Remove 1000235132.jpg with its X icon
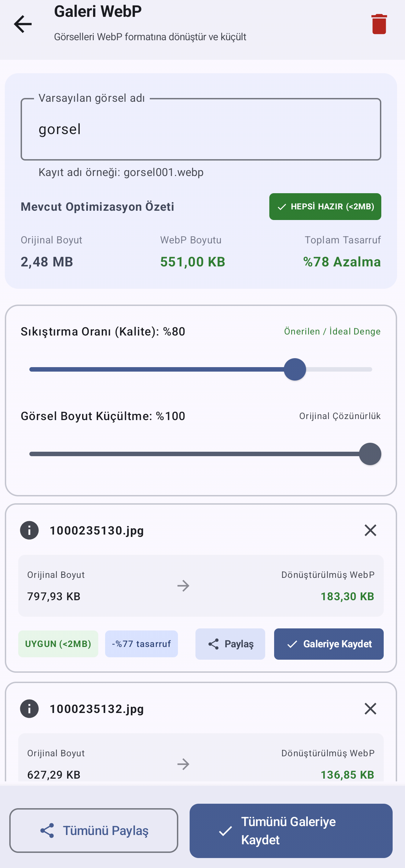 (x=370, y=708)
